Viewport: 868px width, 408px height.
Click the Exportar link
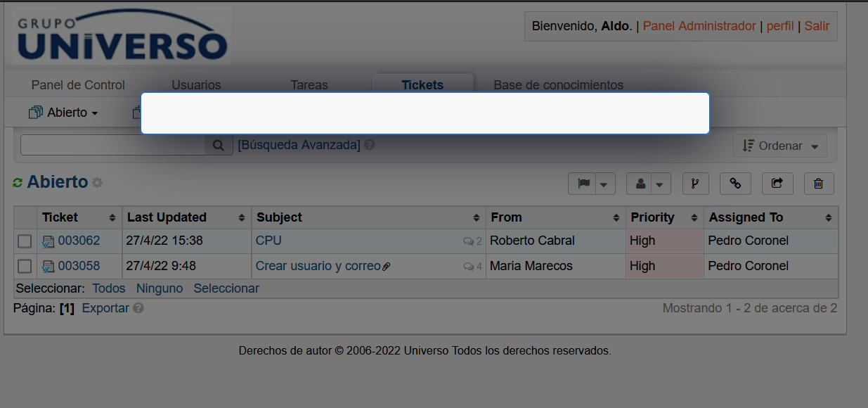pos(105,308)
